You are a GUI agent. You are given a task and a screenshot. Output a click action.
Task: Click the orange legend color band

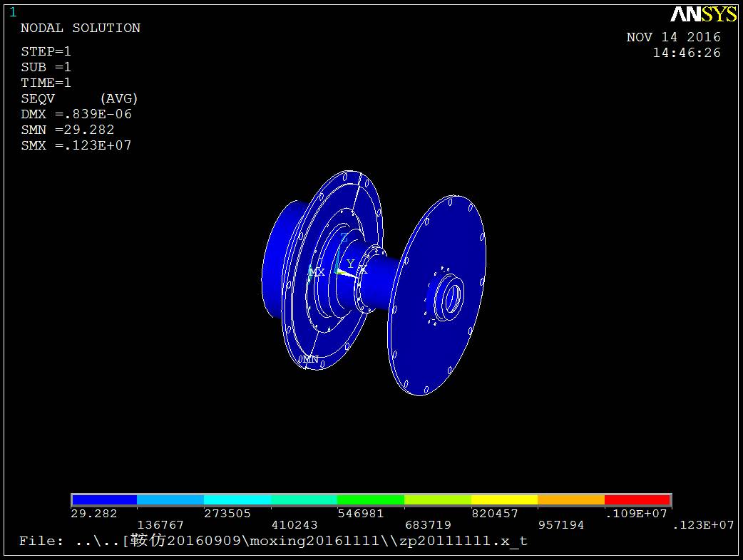(x=570, y=499)
